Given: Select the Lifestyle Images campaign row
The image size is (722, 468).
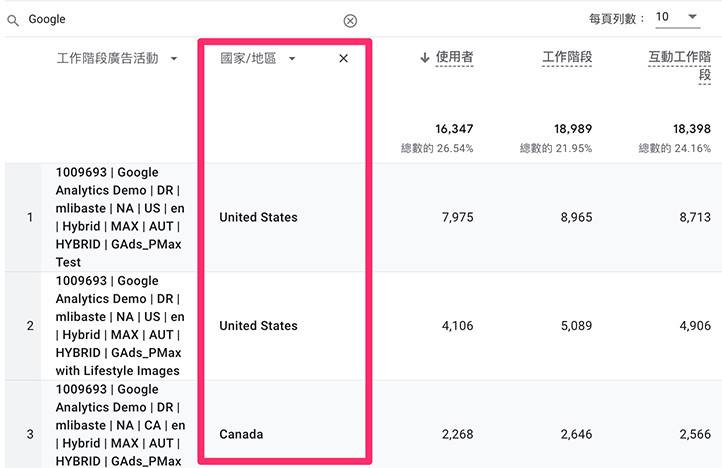Looking at the screenshot, I should (x=120, y=326).
